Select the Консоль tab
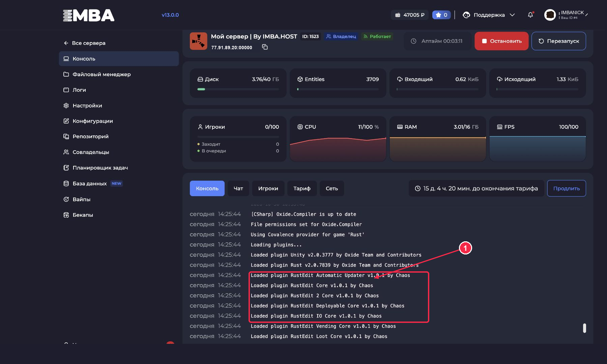Viewport: 607px width, 364px height. [x=207, y=188]
